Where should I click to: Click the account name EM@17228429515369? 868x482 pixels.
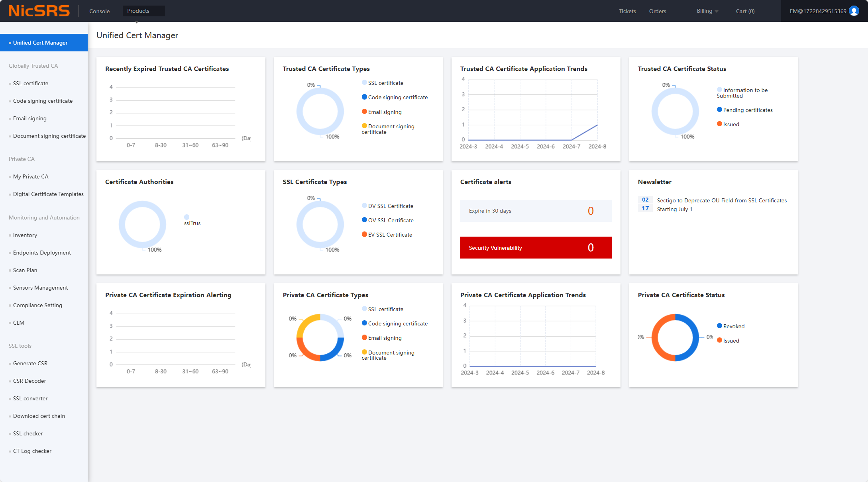click(x=818, y=11)
